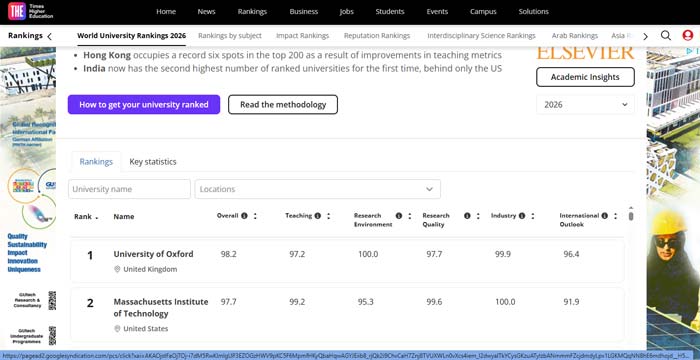
Task: Open the Home menu item
Action: point(166,12)
